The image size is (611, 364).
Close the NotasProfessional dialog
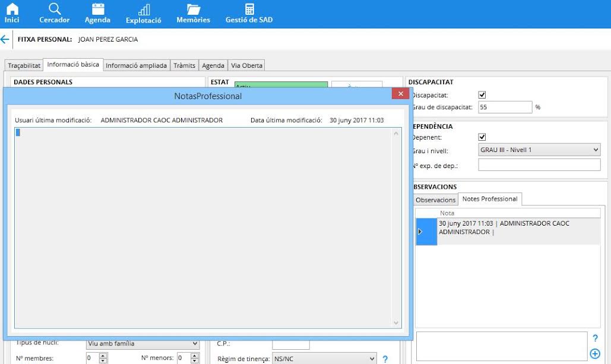click(x=401, y=94)
